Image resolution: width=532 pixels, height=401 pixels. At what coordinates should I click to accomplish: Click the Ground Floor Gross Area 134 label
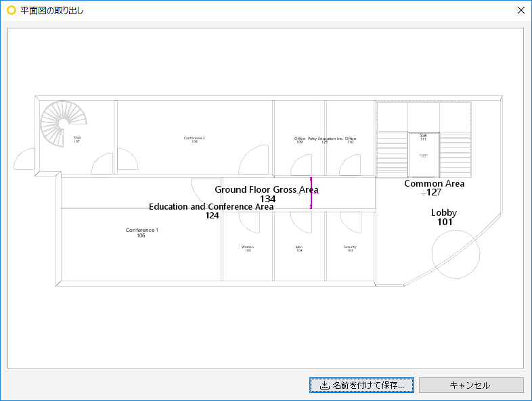(x=267, y=194)
